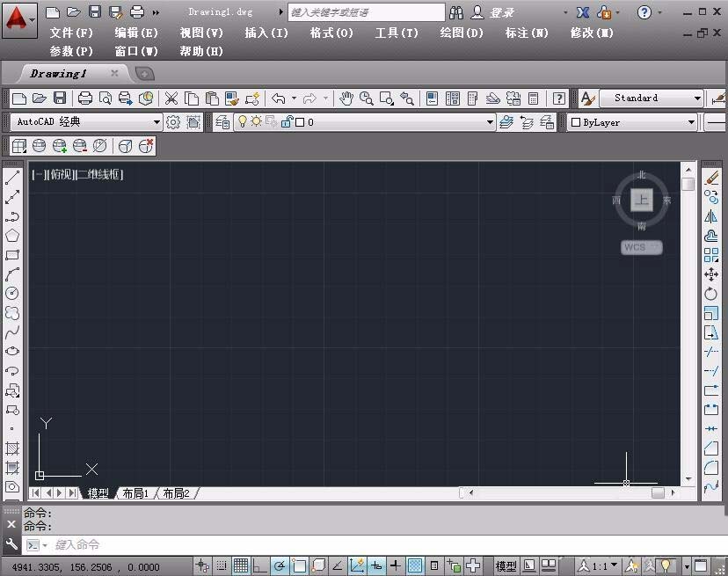728x576 pixels.
Task: Click the Move tool in modify toolbar
Action: click(710, 274)
